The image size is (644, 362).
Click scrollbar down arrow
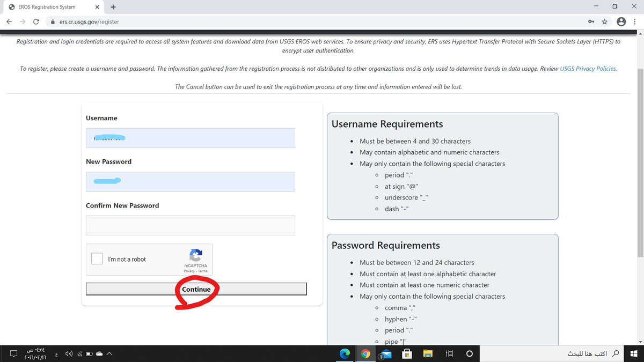pyautogui.click(x=639, y=342)
